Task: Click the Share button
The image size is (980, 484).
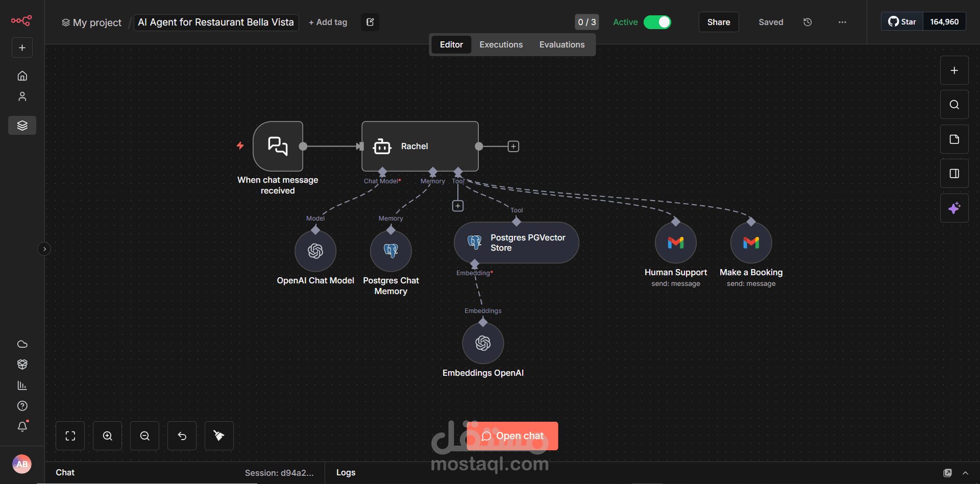Action: pos(718,22)
